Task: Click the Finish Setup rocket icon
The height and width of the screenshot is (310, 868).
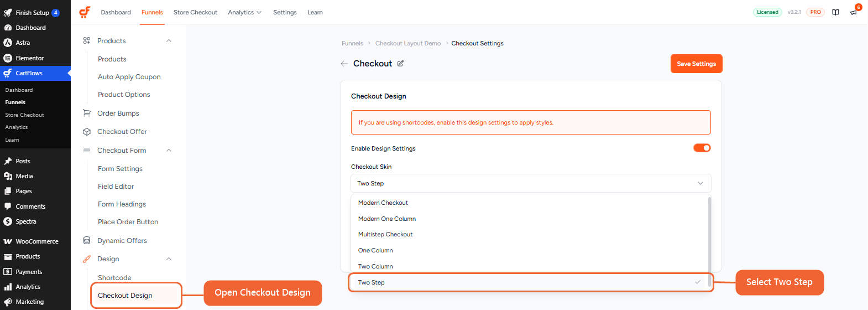Action: [8, 13]
